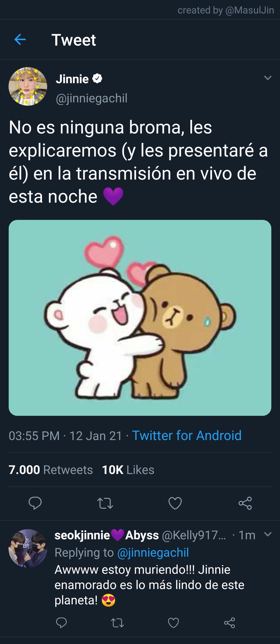280x644 pixels.
Task: Open the Twitter for Android link
Action: click(x=187, y=435)
